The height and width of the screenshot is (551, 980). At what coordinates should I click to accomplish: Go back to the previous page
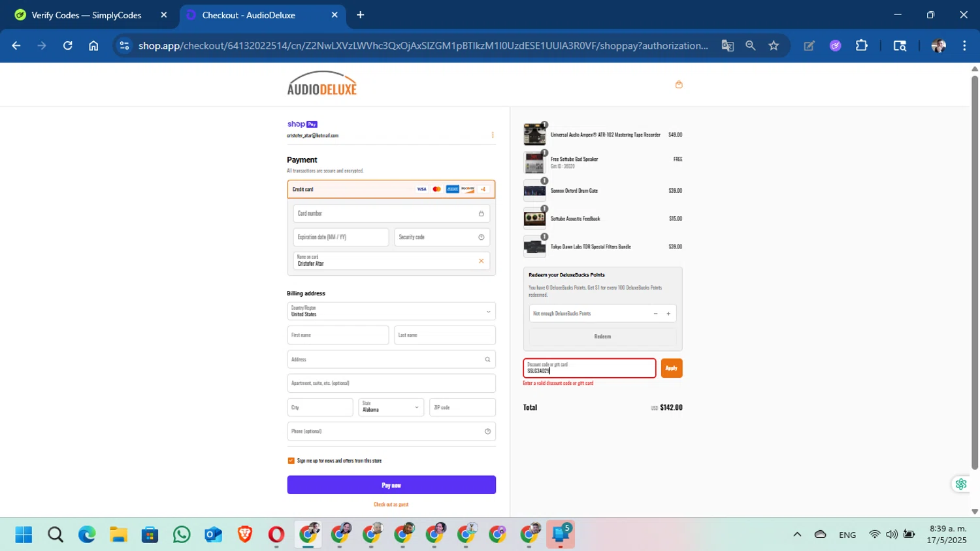click(x=16, y=46)
